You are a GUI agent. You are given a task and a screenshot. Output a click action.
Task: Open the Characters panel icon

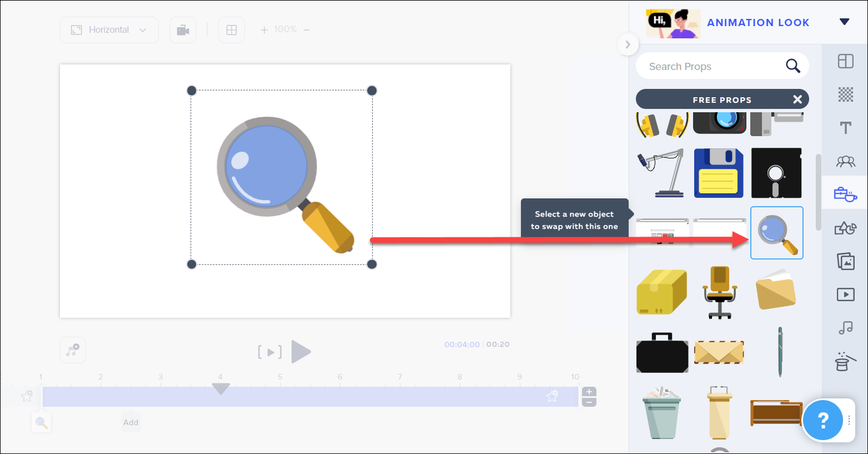[x=845, y=162]
